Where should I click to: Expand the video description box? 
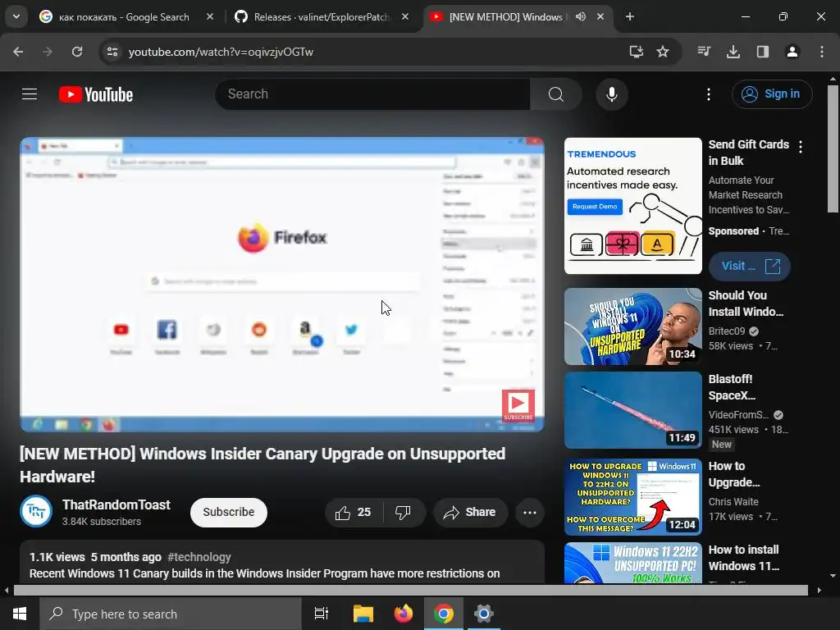click(x=282, y=562)
